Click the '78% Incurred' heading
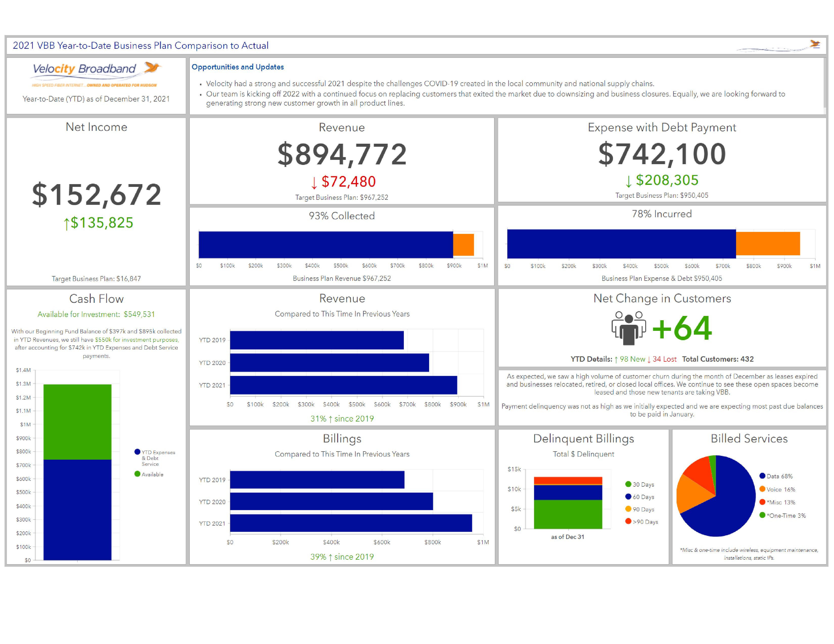This screenshot has width=834, height=644. coord(662,214)
